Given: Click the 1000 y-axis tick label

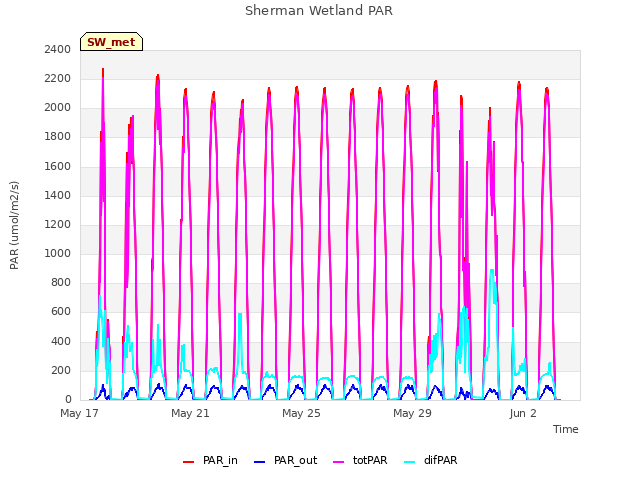Looking at the screenshot, I should [x=58, y=253].
